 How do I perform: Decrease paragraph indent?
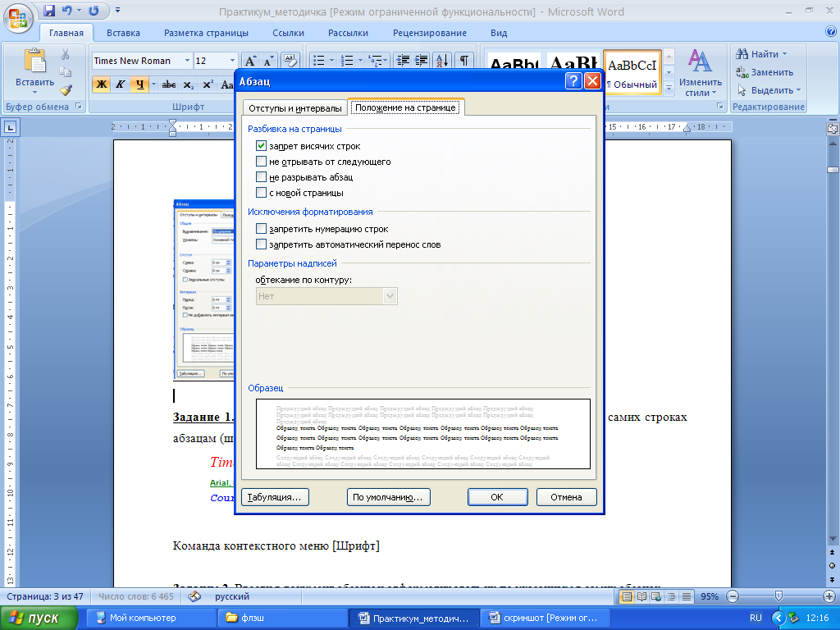click(x=403, y=61)
